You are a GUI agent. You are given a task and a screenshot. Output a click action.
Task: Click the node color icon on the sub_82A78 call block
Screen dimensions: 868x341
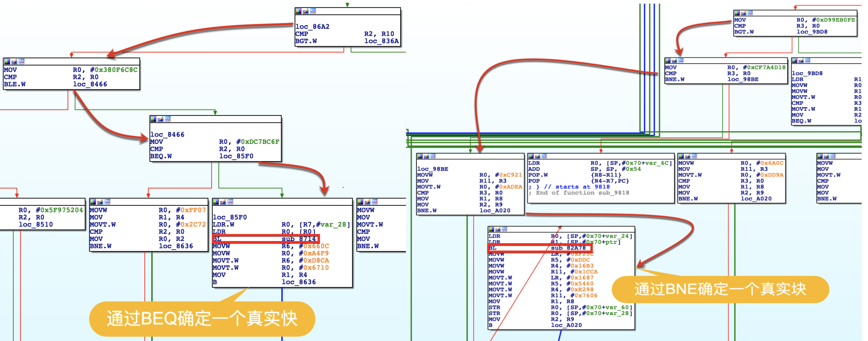tap(492, 229)
